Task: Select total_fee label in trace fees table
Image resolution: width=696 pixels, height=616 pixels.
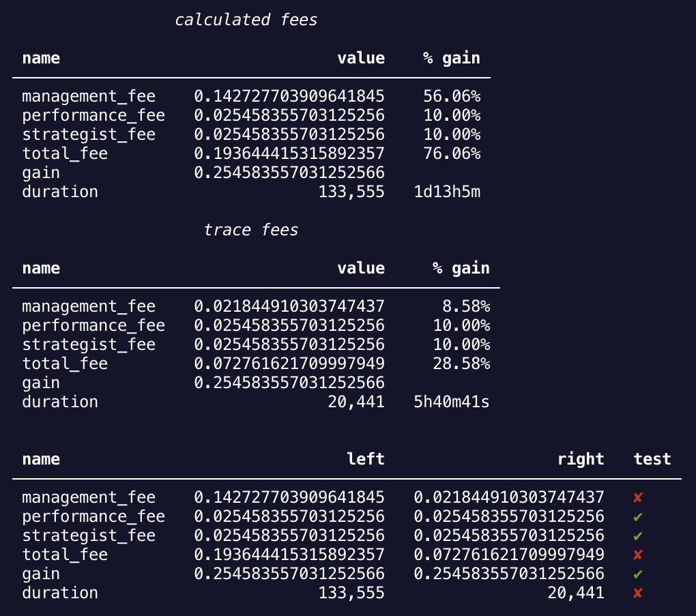Action: tap(65, 364)
